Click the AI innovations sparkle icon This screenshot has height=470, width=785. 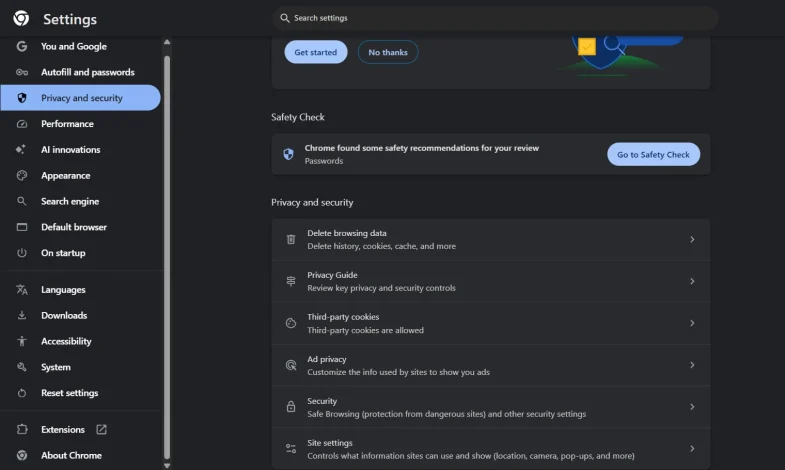pos(22,150)
